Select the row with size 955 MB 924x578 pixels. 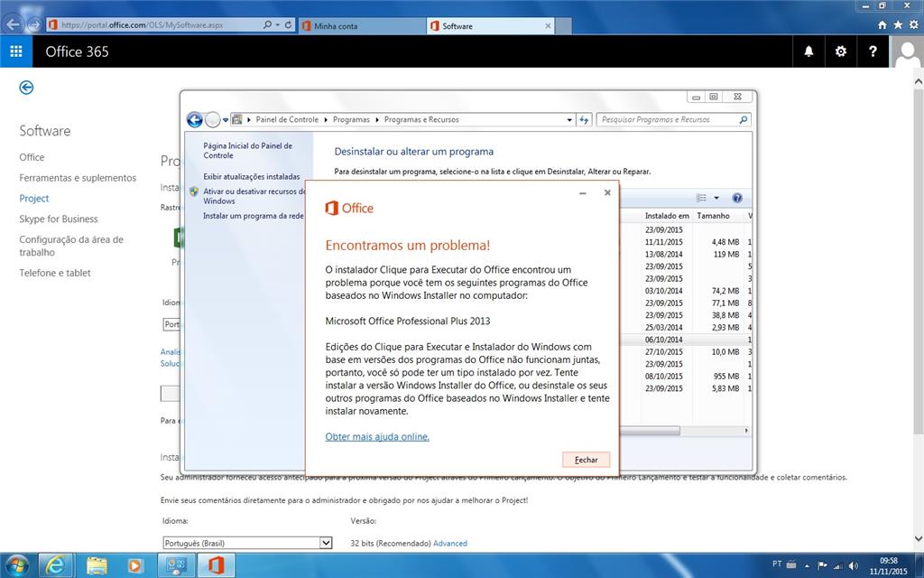click(687, 377)
